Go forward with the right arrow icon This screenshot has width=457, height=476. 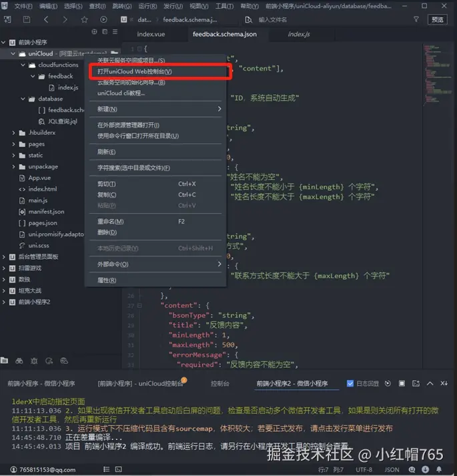(65, 19)
